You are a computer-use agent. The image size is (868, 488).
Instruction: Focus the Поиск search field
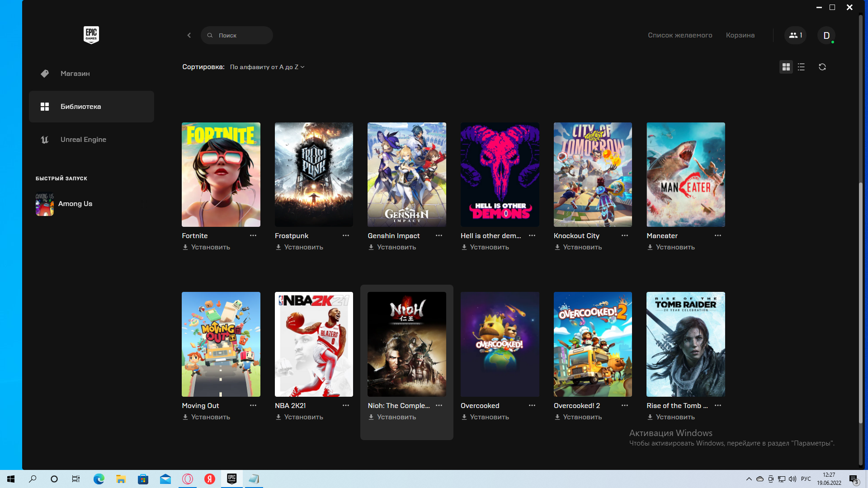[x=237, y=35]
